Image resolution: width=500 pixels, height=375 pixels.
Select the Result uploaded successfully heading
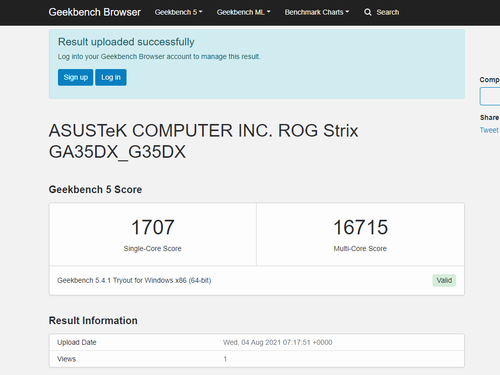(x=126, y=42)
